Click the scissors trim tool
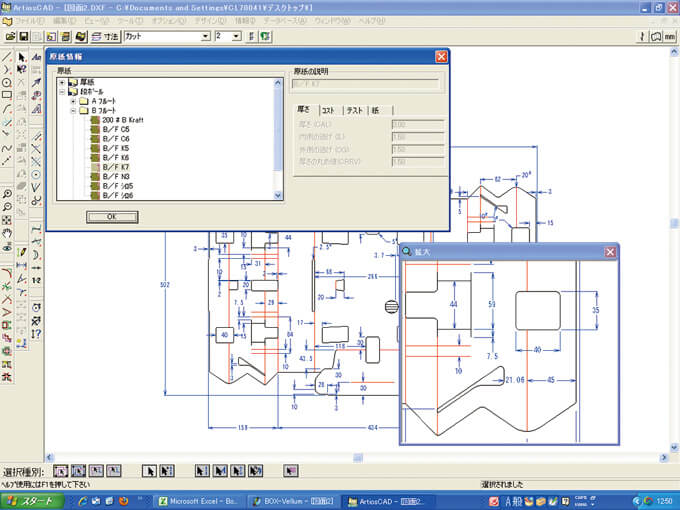680x510 pixels. 36,200
